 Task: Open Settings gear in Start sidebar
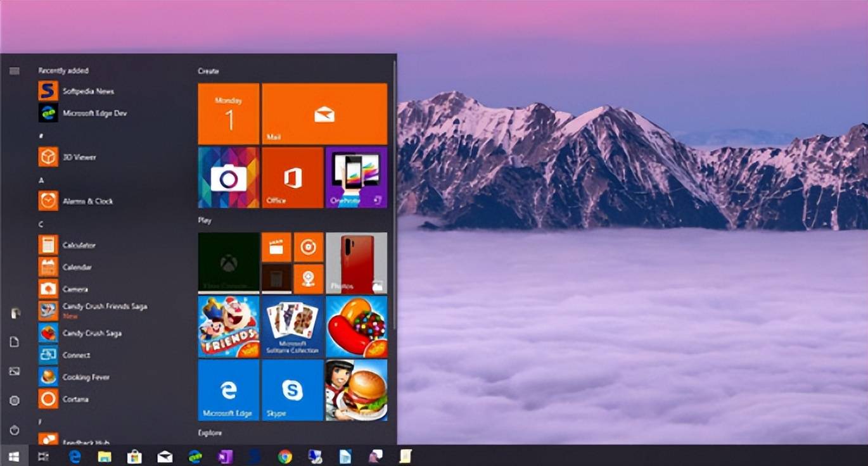(x=15, y=401)
